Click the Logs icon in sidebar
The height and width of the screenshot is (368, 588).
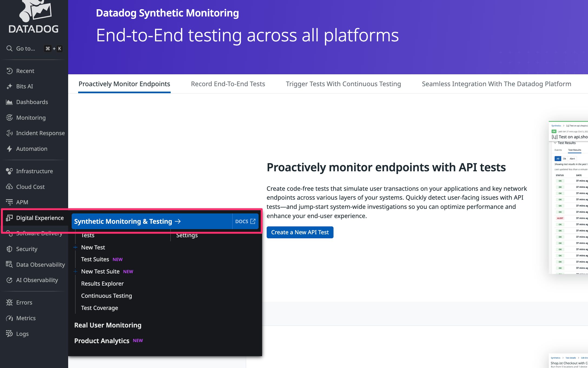click(x=9, y=334)
